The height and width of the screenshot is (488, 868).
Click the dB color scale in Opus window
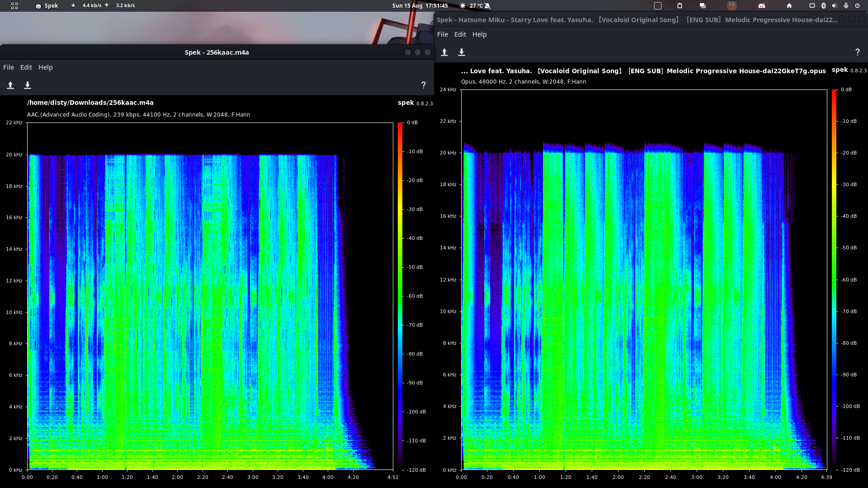(x=834, y=280)
